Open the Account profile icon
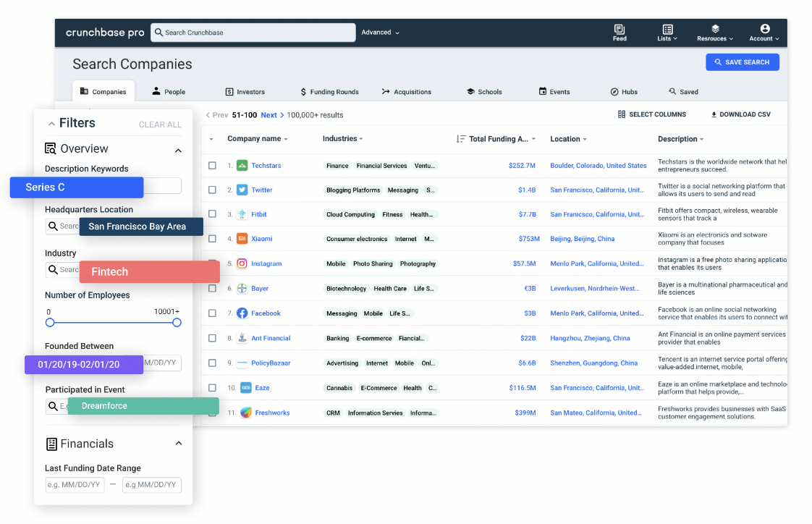 (765, 28)
